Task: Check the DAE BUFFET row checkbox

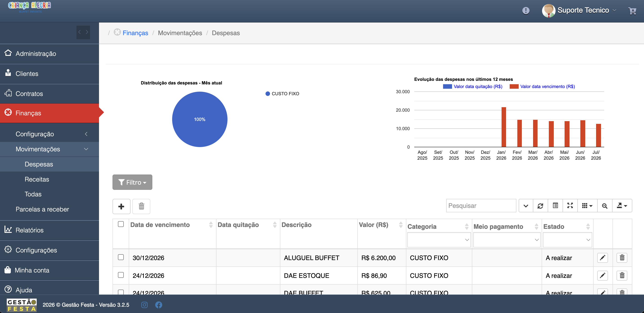Action: point(121,292)
